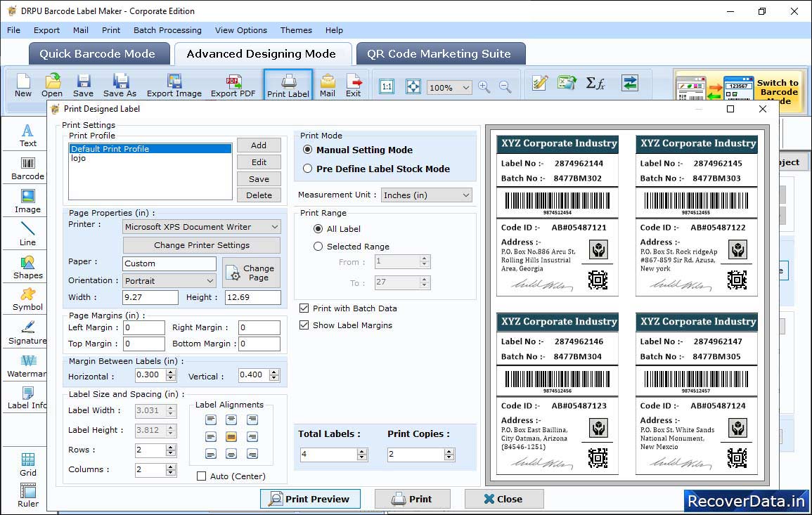The width and height of the screenshot is (812, 515).
Task: Click the zoom out magnifier icon
Action: point(505,86)
